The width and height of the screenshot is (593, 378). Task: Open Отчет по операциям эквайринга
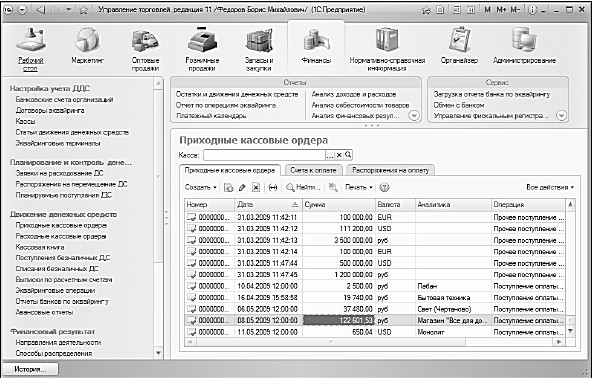click(x=226, y=105)
